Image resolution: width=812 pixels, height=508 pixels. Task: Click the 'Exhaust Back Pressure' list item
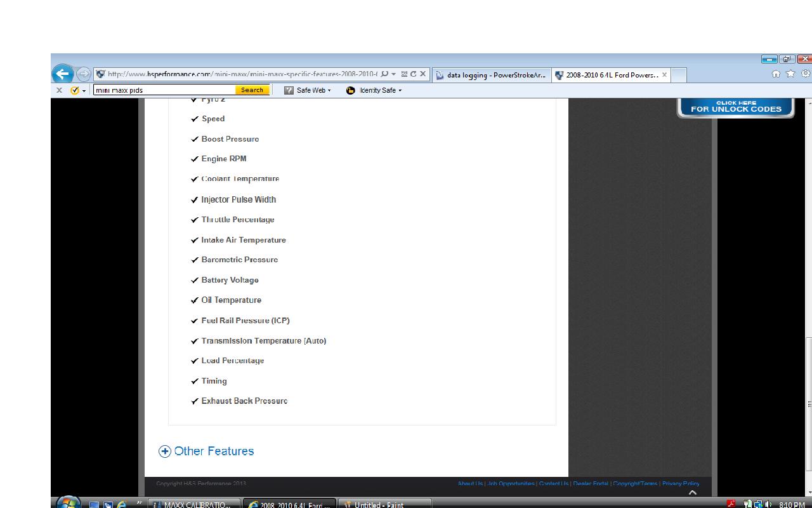coord(244,401)
